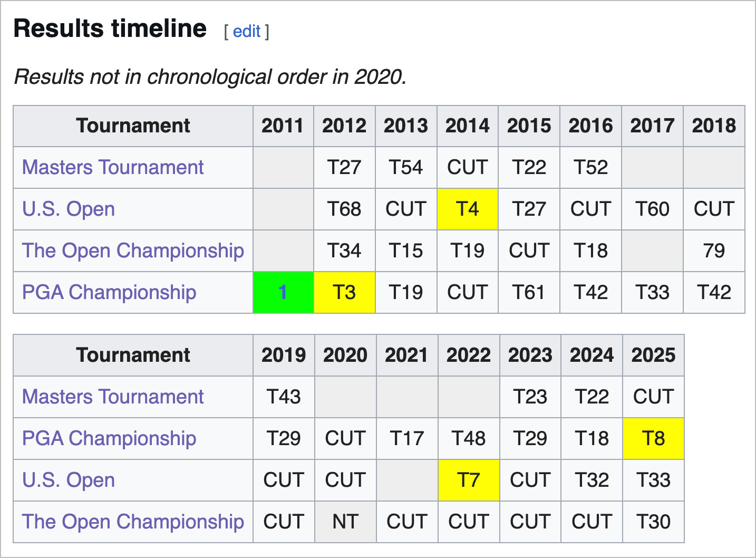Click the 79 result cell for 2018
This screenshot has width=756, height=558.
[714, 251]
